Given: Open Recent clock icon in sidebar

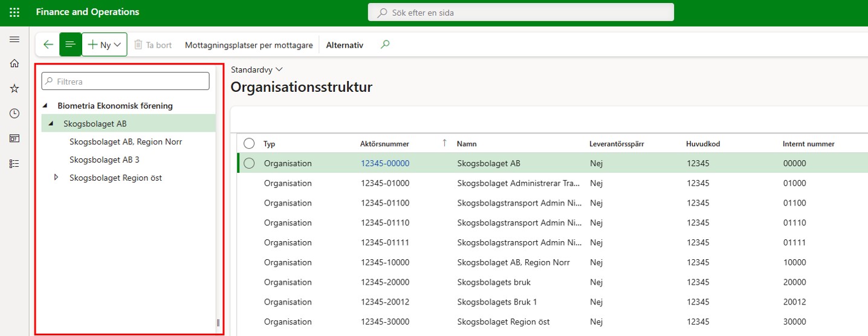Looking at the screenshot, I should coord(15,114).
